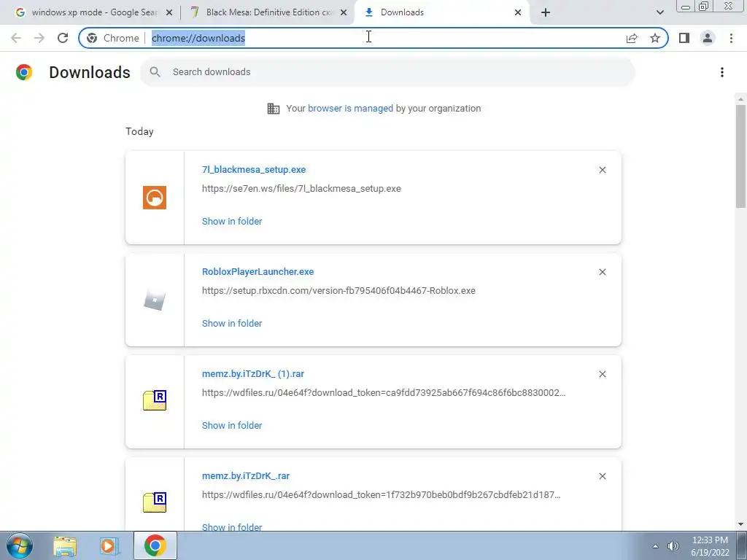This screenshot has width=747, height=560.
Task: Show RobloxPlayerLauncher.exe in folder
Action: point(232,323)
